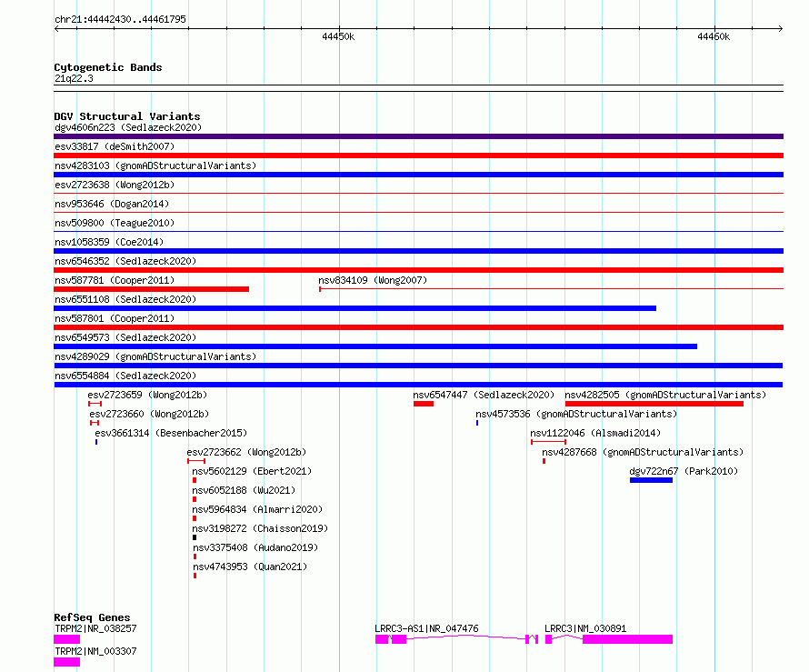
Task: Click the 44450k ruler position
Action: click(x=338, y=36)
